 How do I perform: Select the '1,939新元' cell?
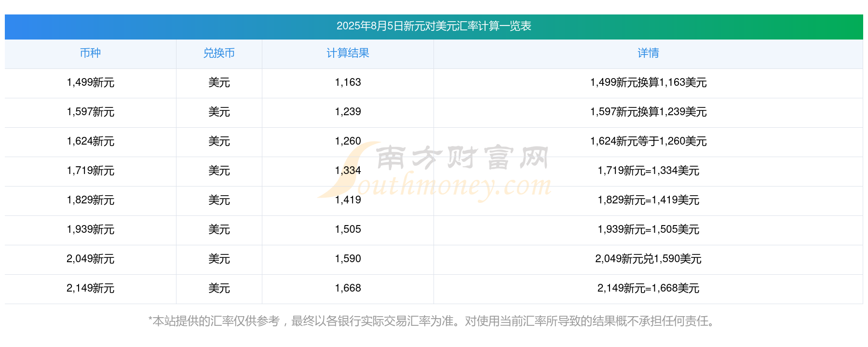(90, 230)
